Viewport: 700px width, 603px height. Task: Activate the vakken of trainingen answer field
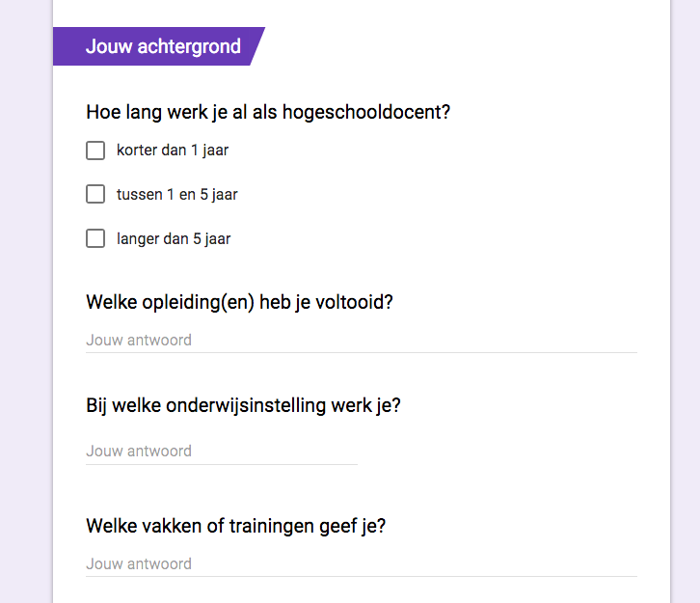(x=362, y=564)
